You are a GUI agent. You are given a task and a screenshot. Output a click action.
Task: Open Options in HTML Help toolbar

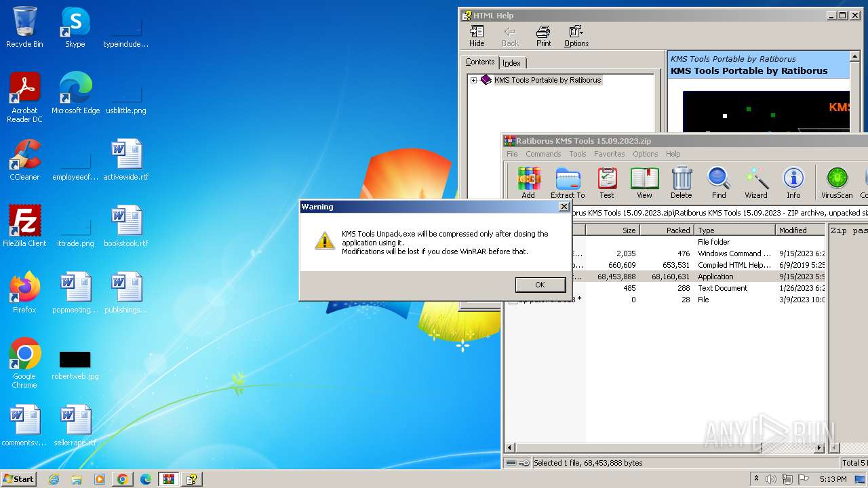point(576,36)
